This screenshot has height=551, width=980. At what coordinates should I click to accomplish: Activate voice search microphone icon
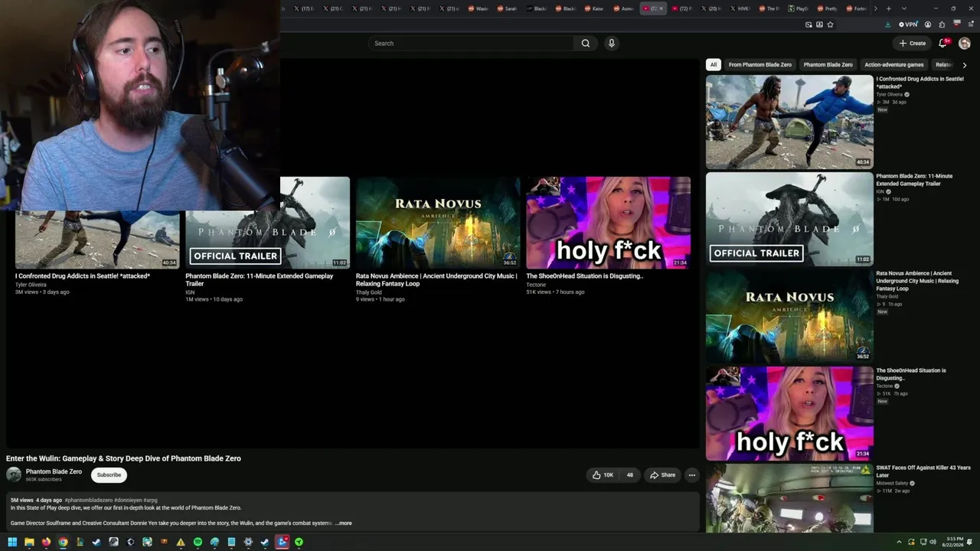611,44
